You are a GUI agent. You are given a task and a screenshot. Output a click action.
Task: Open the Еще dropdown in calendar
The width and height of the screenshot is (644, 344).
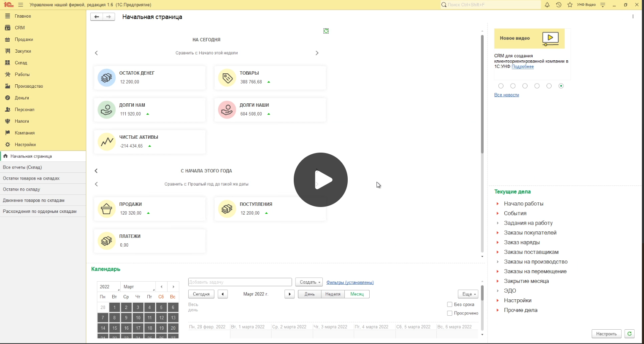(x=468, y=294)
